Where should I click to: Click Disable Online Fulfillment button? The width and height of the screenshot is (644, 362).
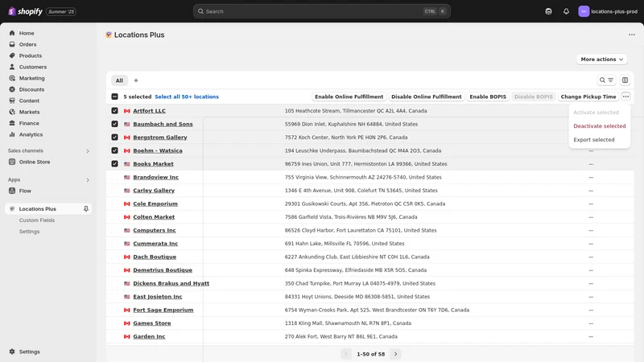[x=427, y=97]
